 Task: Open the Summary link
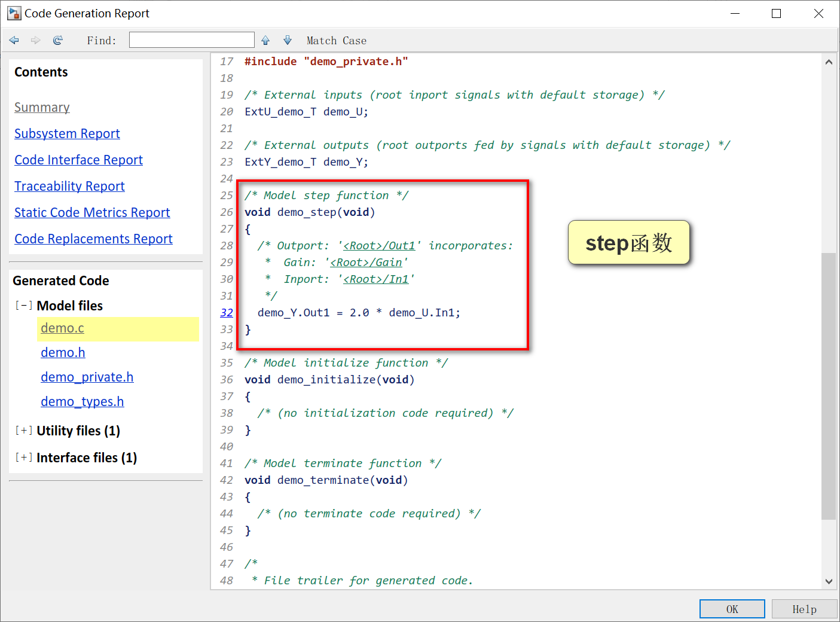pyautogui.click(x=42, y=107)
